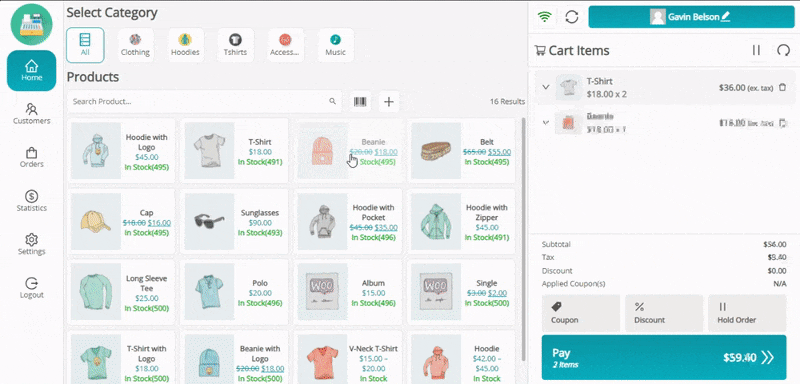
Task: Filter by Hoodies category
Action: [x=185, y=45]
